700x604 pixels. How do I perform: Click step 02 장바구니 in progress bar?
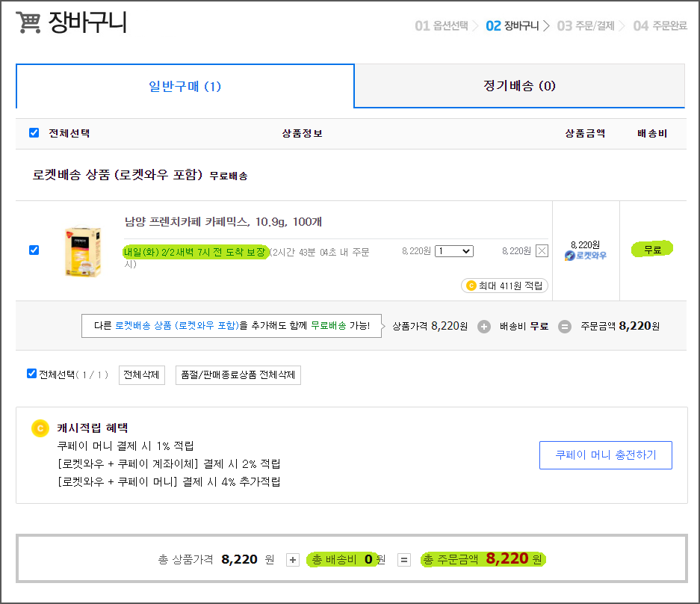click(x=512, y=26)
